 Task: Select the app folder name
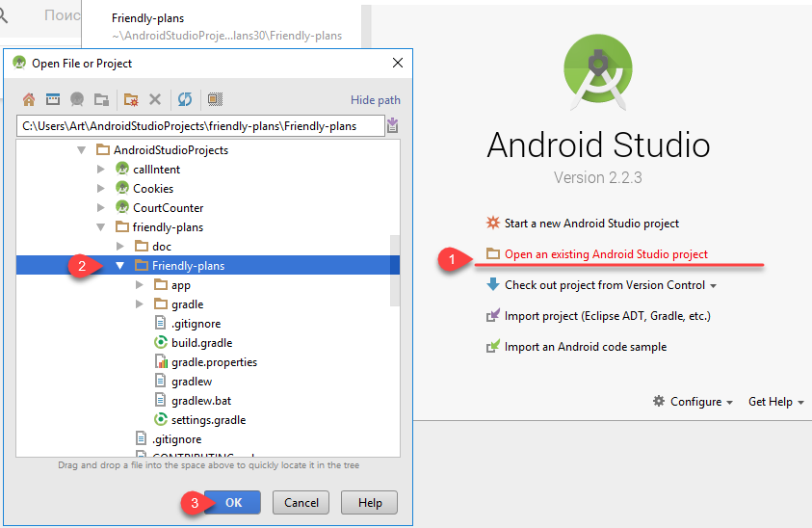[x=181, y=285]
